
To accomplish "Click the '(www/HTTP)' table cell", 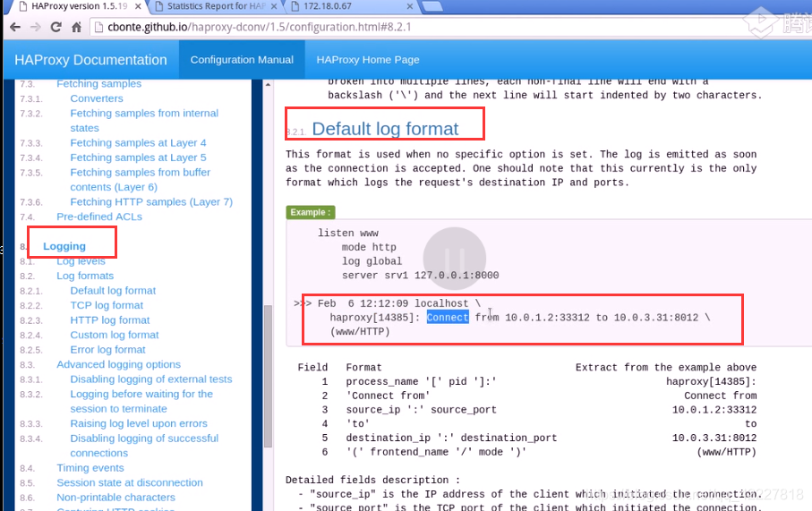I will [727, 452].
